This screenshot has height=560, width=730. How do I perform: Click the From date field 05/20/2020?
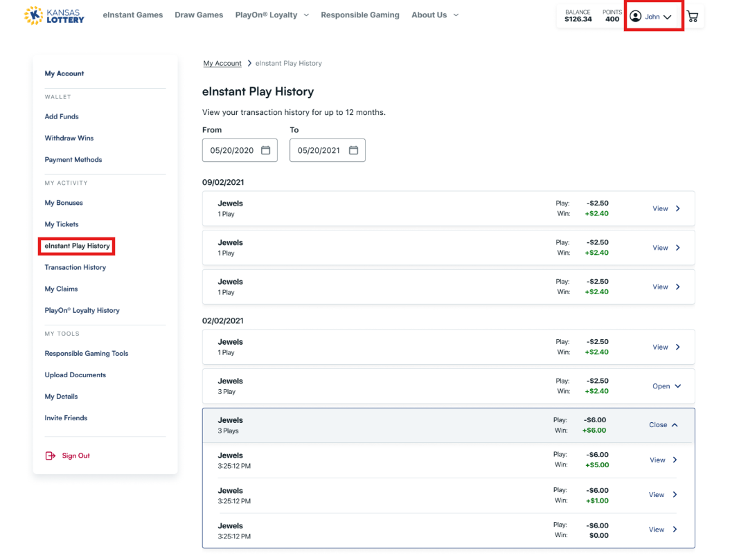tap(240, 150)
